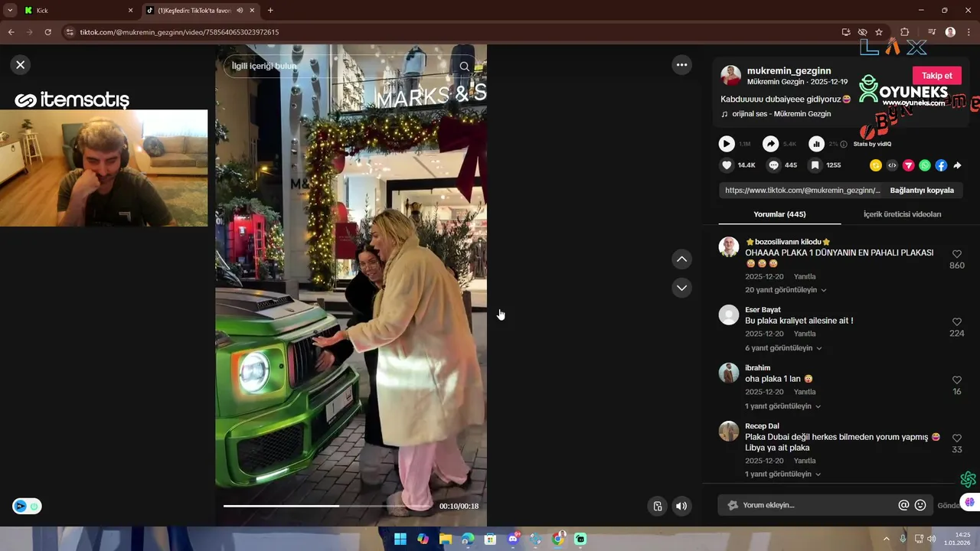Screen dimensions: 980x551
Task: Open the browser extensions puzzle icon
Action: [x=905, y=32]
